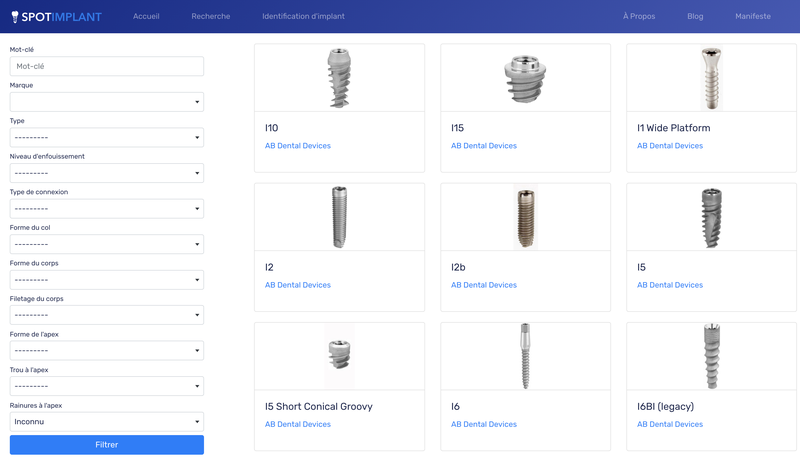Open the I5 Short Conical Groovy image
800x457 pixels.
pyautogui.click(x=339, y=356)
